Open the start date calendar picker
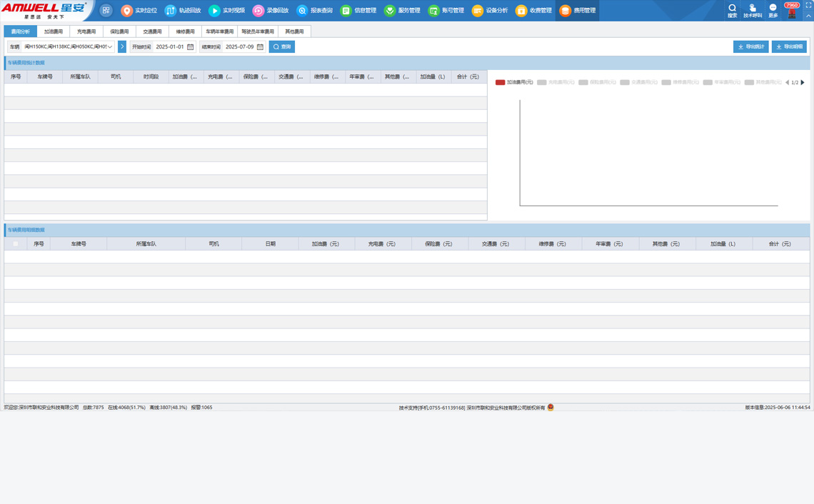This screenshot has width=814, height=504. (x=191, y=47)
